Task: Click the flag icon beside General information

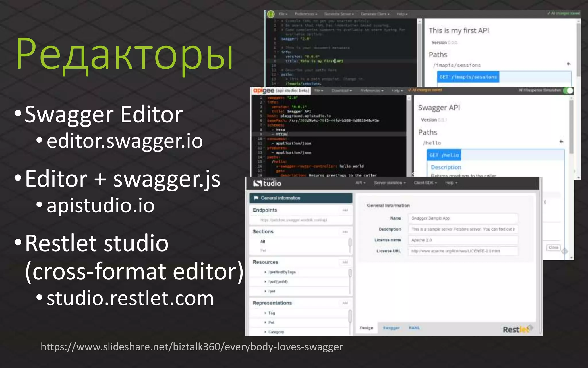Action: click(x=256, y=198)
